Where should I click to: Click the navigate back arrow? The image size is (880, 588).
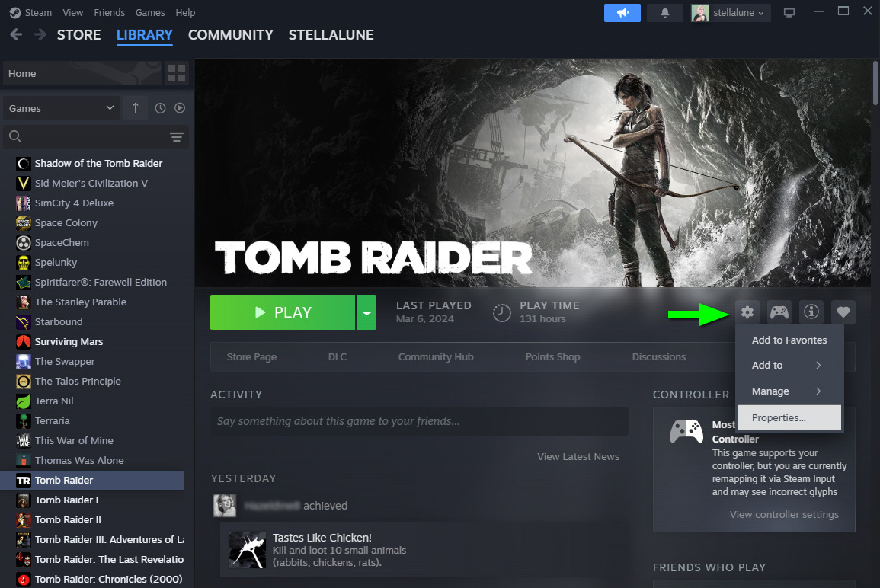coord(17,35)
